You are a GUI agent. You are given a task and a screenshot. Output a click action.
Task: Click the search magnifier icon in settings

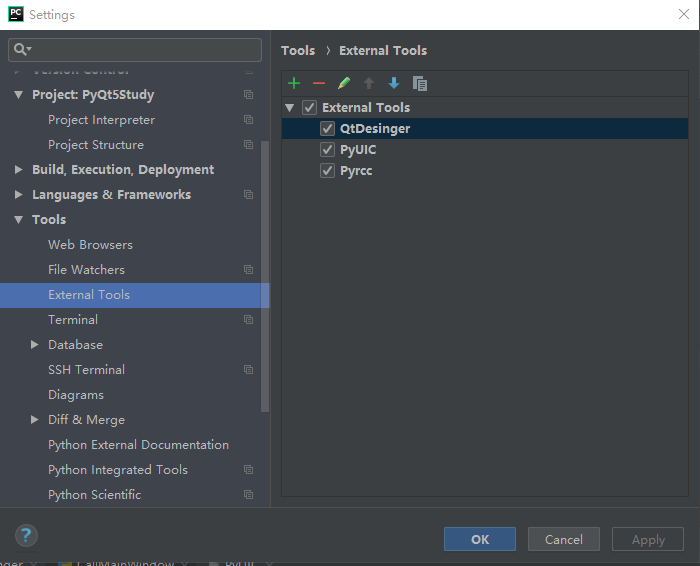pos(21,49)
